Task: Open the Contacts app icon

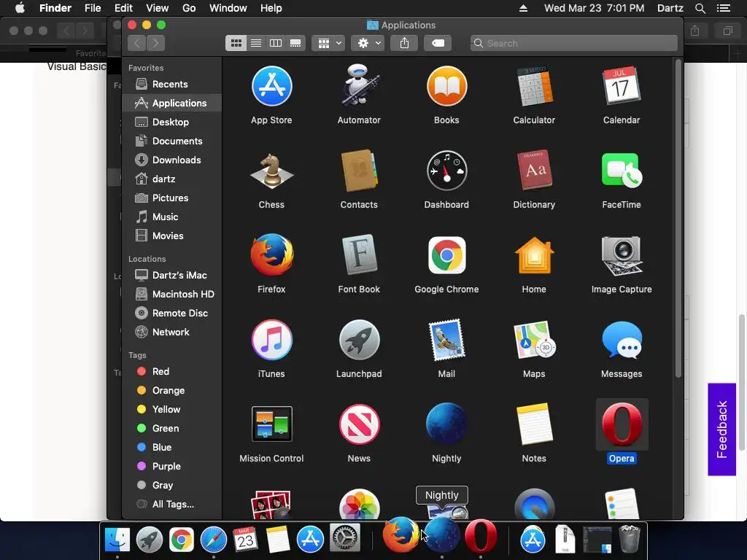Action: click(359, 171)
